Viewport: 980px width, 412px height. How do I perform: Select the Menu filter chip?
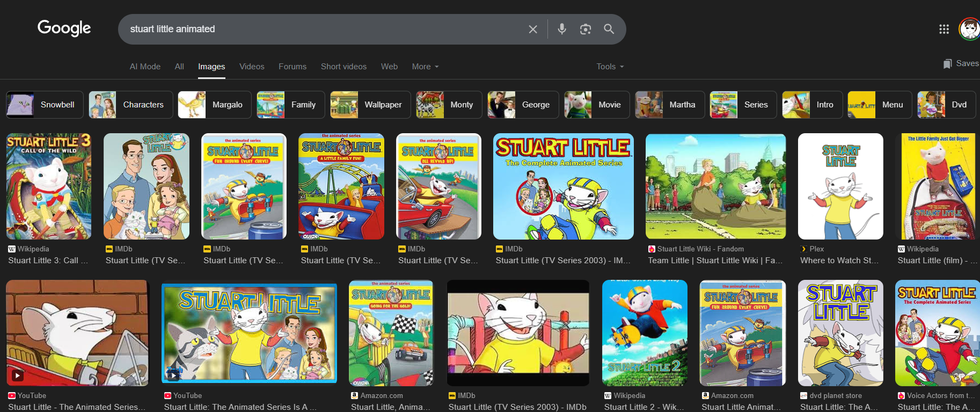(880, 105)
